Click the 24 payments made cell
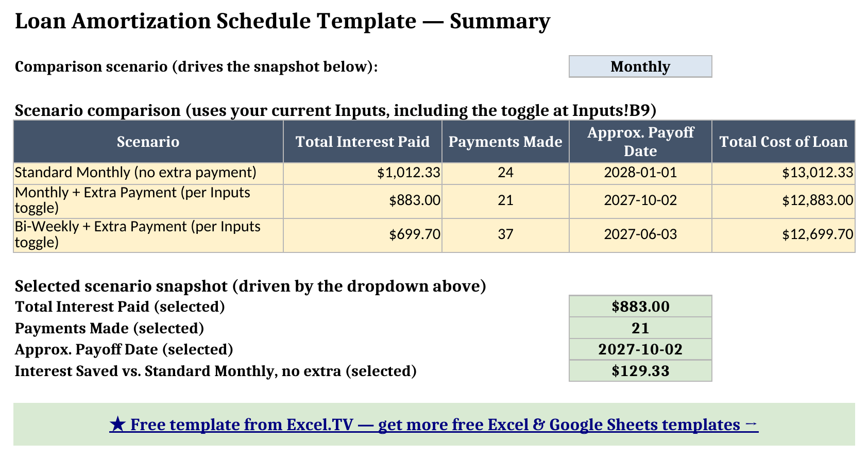 [x=505, y=174]
